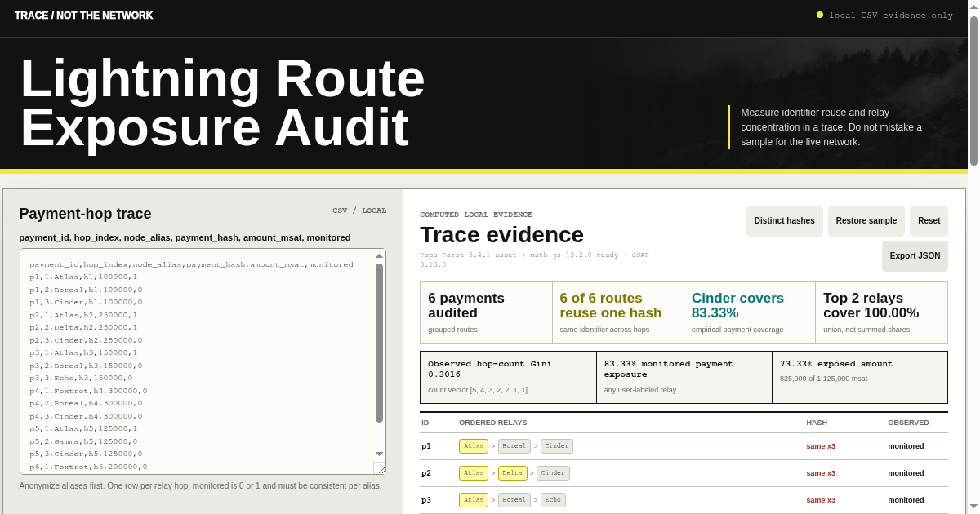Click 'Observed hop-count Gini 0.3016' cell
The width and height of the screenshot is (980, 514).
[x=508, y=377]
